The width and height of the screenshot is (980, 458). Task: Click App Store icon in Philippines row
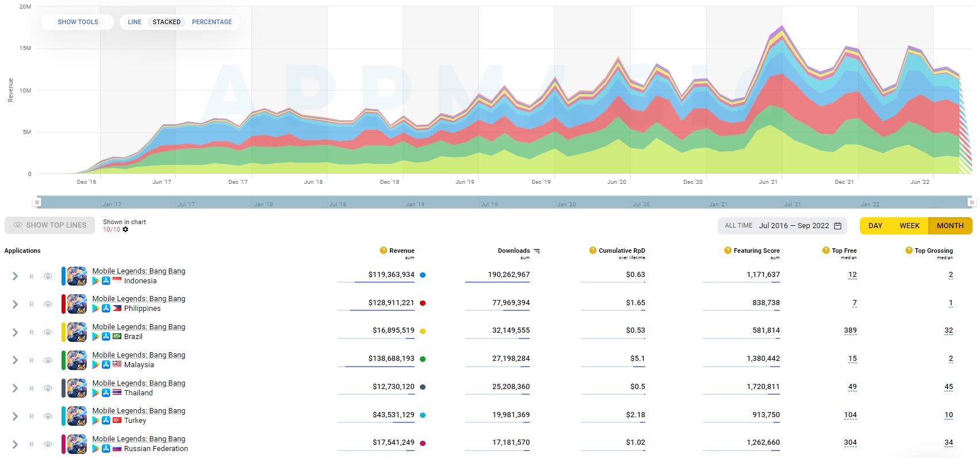pos(106,309)
